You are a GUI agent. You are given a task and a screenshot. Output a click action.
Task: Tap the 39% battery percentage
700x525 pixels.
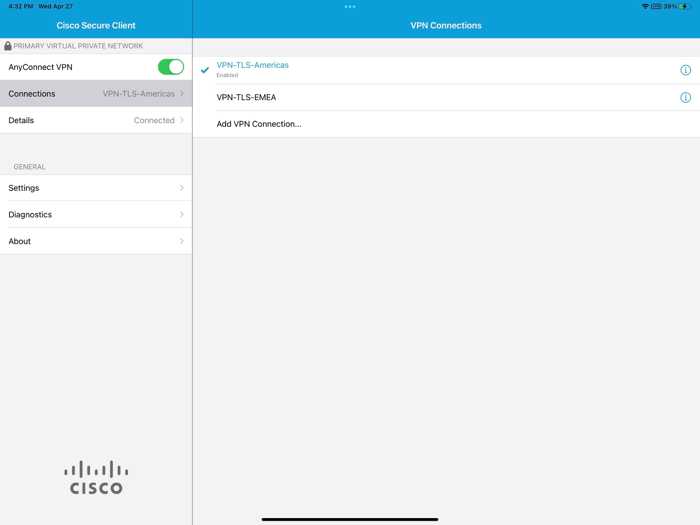click(x=670, y=6)
